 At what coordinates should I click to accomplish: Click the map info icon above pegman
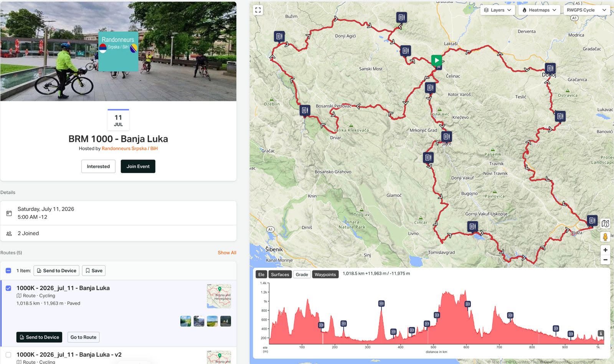[x=605, y=224]
